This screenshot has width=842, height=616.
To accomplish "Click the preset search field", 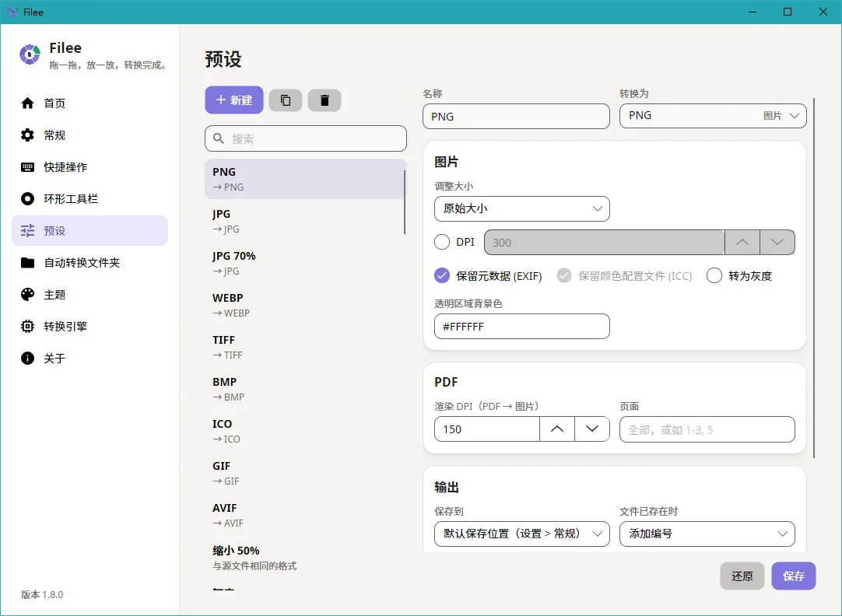I will (x=306, y=138).
